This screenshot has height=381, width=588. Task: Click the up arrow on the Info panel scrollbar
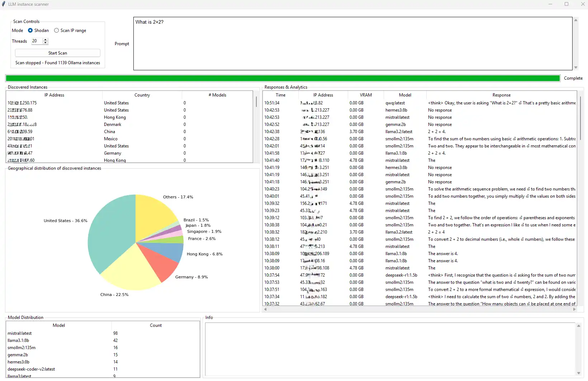click(579, 325)
